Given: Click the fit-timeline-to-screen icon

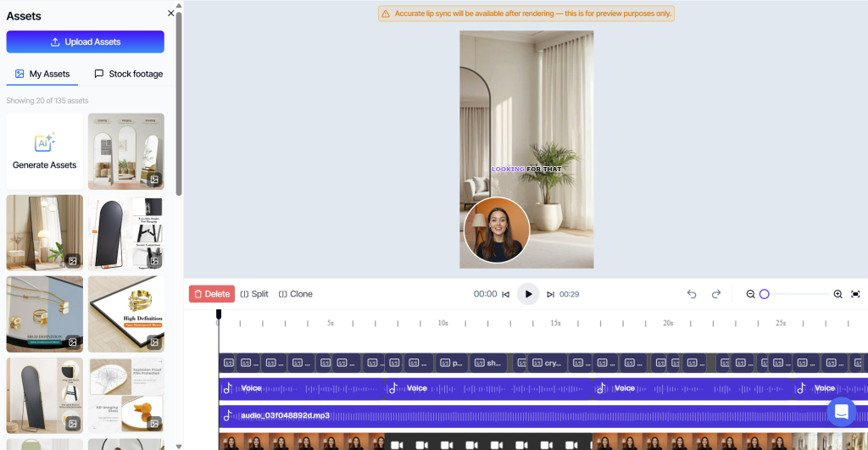Looking at the screenshot, I should 855,294.
